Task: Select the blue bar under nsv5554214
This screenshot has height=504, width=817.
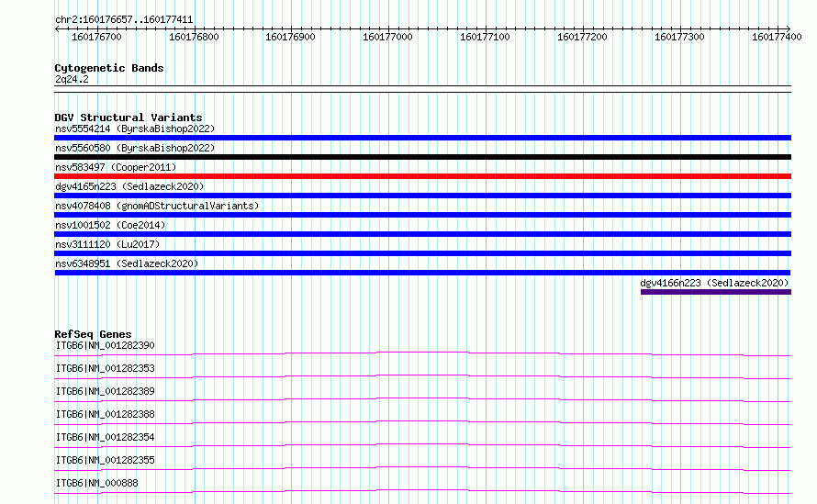Action: coord(422,138)
